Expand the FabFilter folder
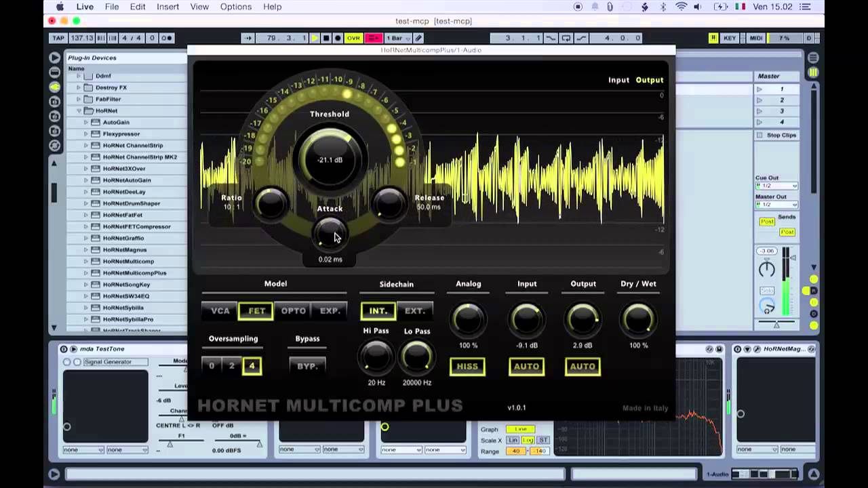The image size is (868, 488). [x=79, y=99]
